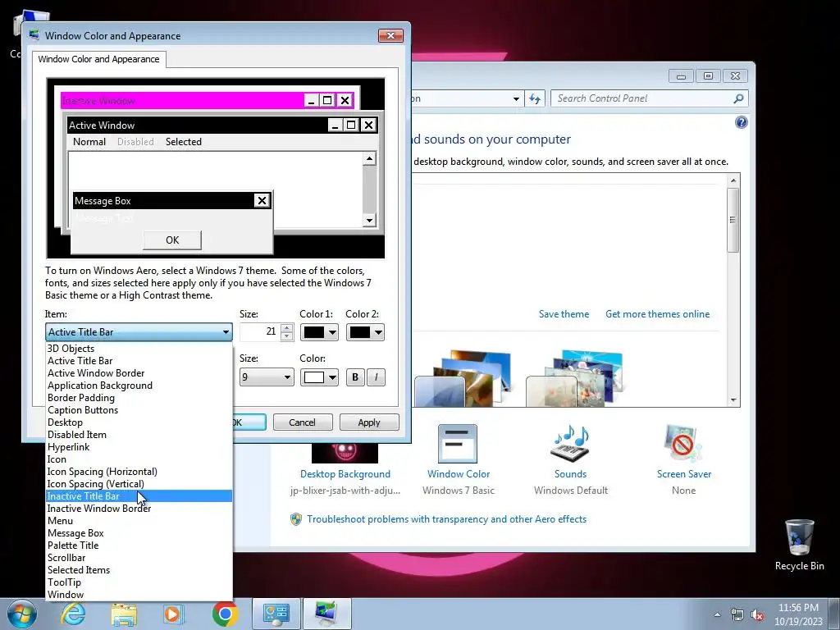The image size is (840, 630).
Task: Click the Screen Saver icon
Action: pyautogui.click(x=683, y=444)
